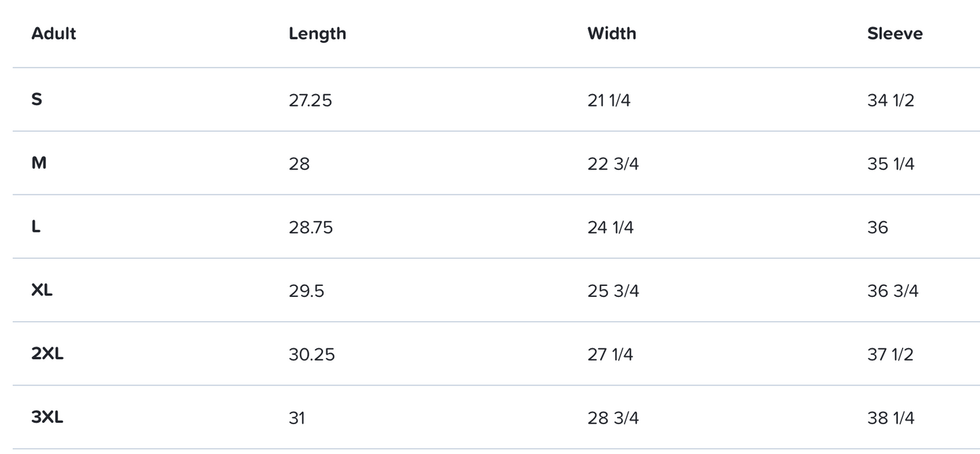
Task: Click the Width column header
Action: (x=612, y=33)
